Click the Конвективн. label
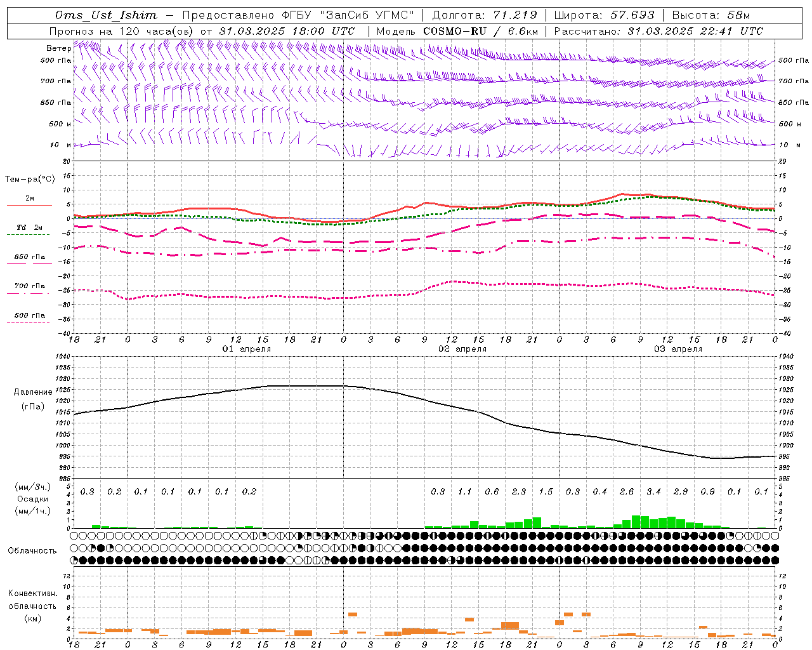812x650 pixels. 32,594
